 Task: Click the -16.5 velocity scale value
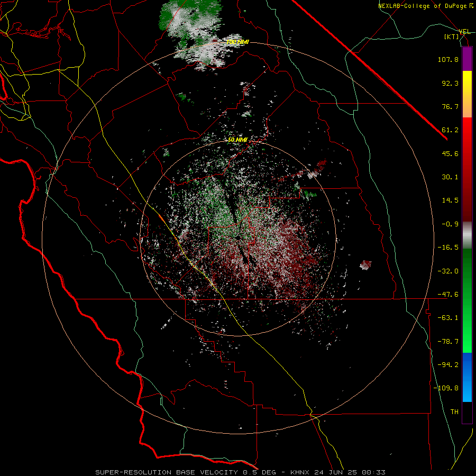pos(448,248)
